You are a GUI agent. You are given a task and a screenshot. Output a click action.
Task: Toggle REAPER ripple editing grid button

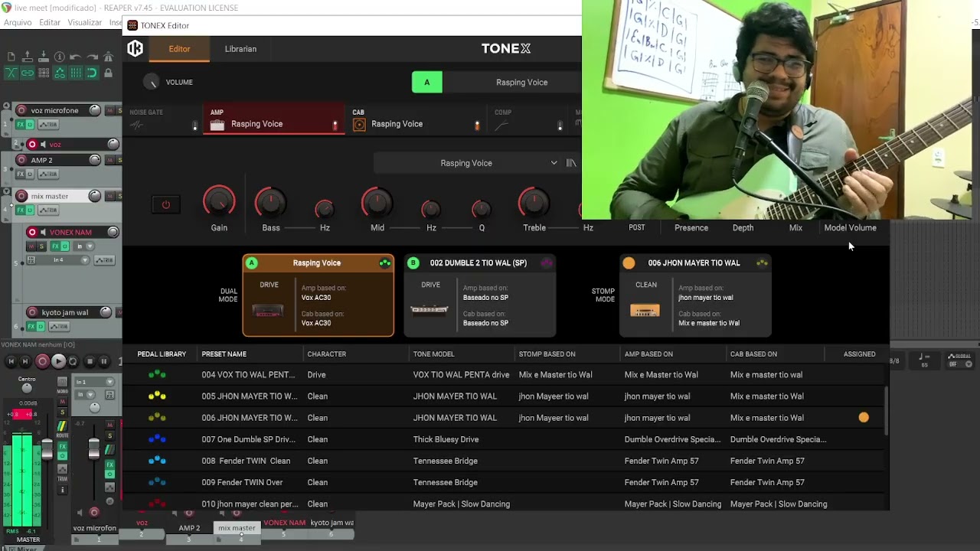coord(44,73)
